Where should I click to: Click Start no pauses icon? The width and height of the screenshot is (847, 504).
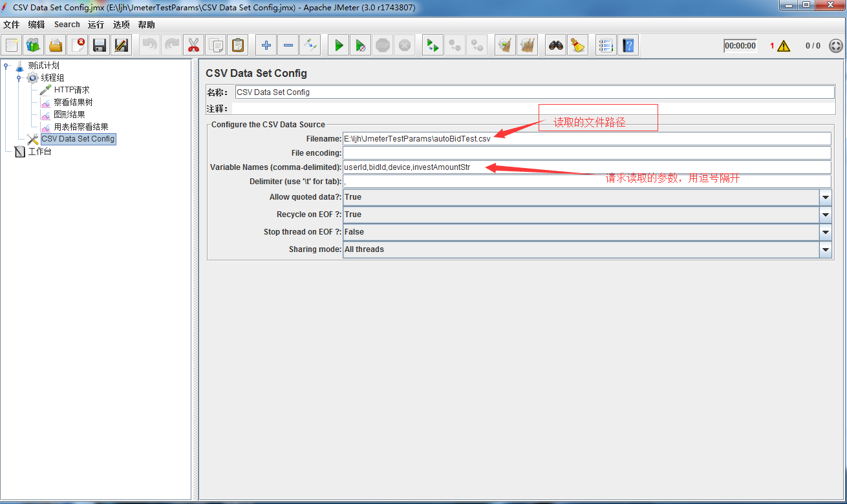361,45
